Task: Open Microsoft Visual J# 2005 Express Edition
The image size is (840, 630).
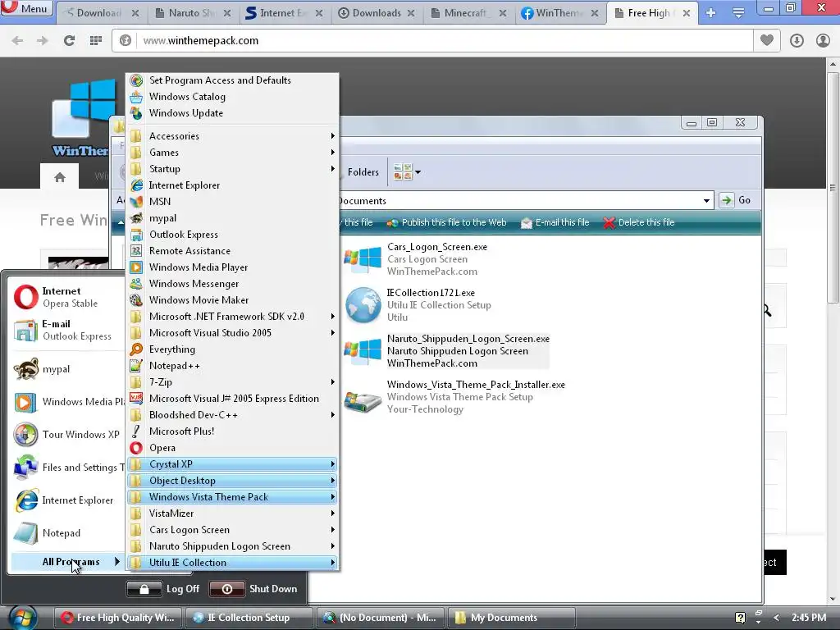Action: pyautogui.click(x=232, y=399)
